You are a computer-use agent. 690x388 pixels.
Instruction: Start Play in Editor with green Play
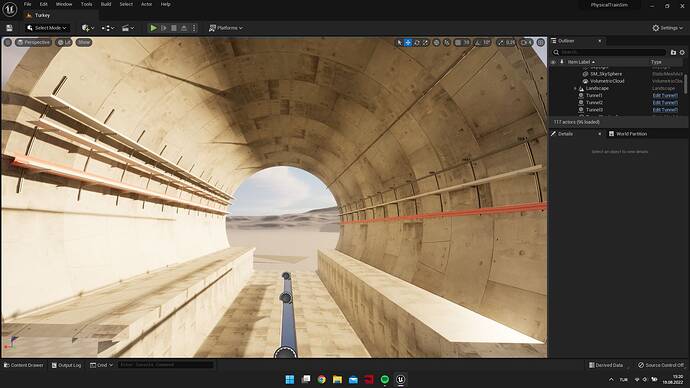(x=153, y=28)
